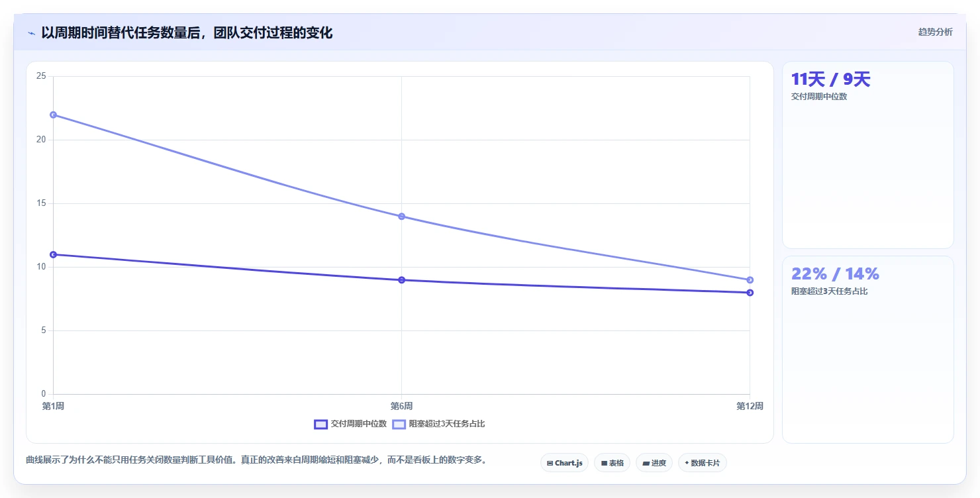
Task: Click the y-axis value 25
Action: (x=41, y=76)
